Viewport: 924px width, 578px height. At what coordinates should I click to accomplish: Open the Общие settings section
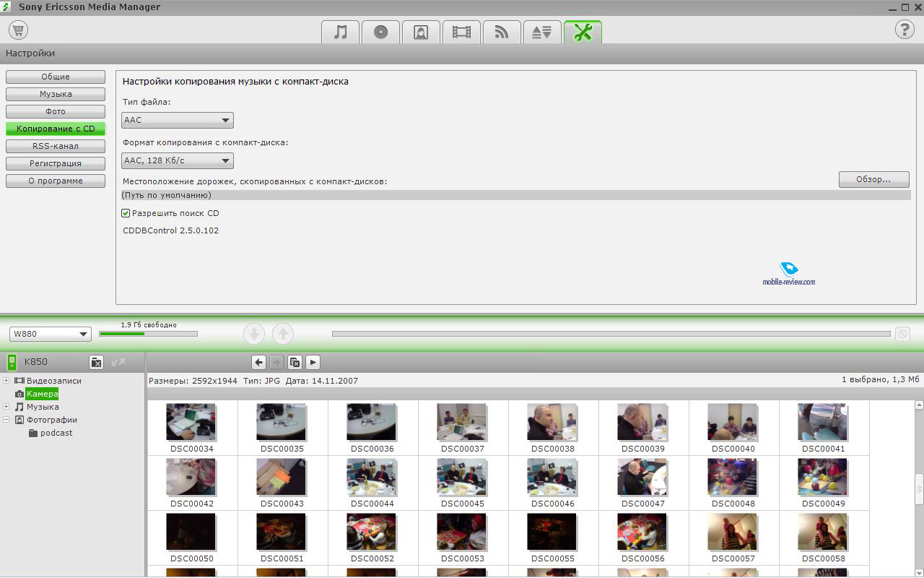pyautogui.click(x=56, y=77)
